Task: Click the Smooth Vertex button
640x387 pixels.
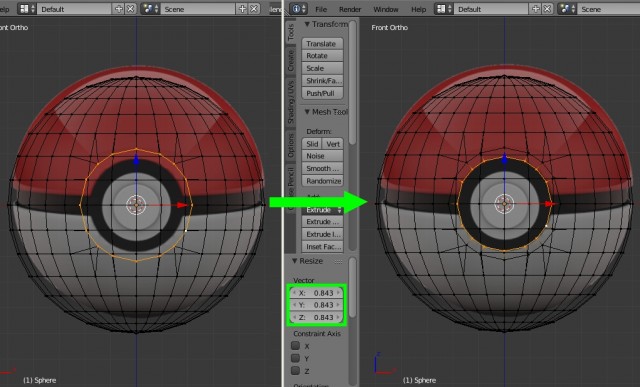Action: (x=322, y=168)
